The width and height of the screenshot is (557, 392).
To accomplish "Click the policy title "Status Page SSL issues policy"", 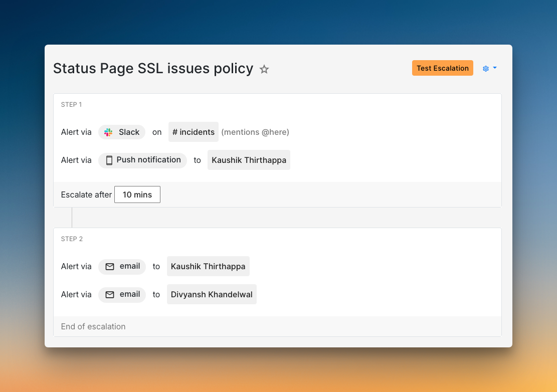I will click(x=153, y=68).
